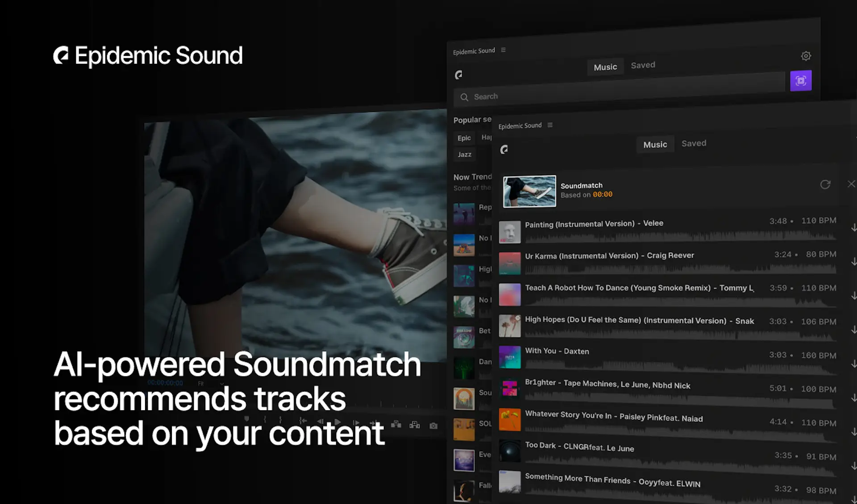This screenshot has width=857, height=504.
Task: Select the Music tab in the back panel
Action: (x=605, y=67)
